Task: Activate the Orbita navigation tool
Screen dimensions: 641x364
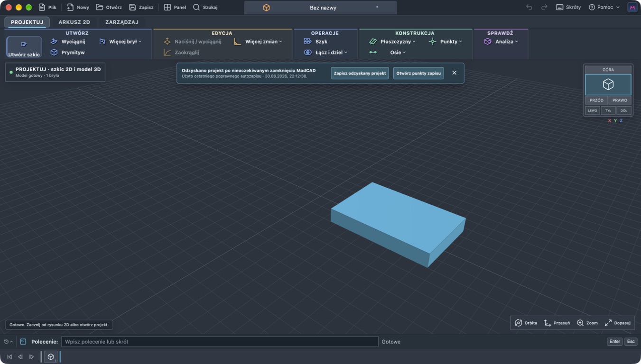Action: point(526,323)
